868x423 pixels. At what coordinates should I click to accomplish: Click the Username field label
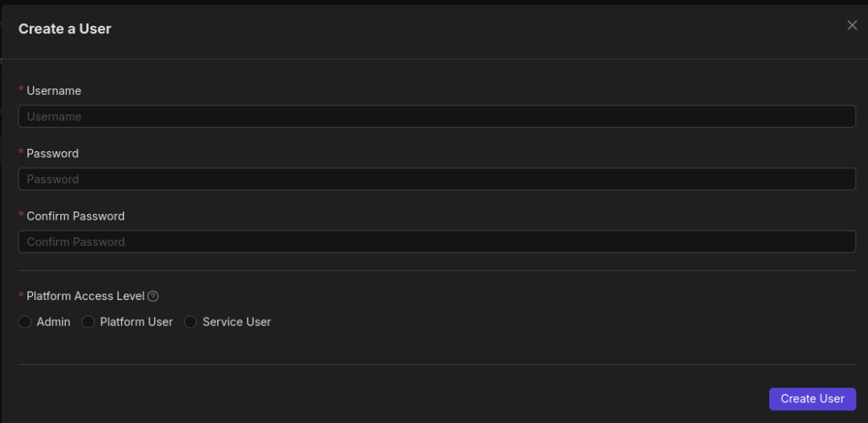54,91
